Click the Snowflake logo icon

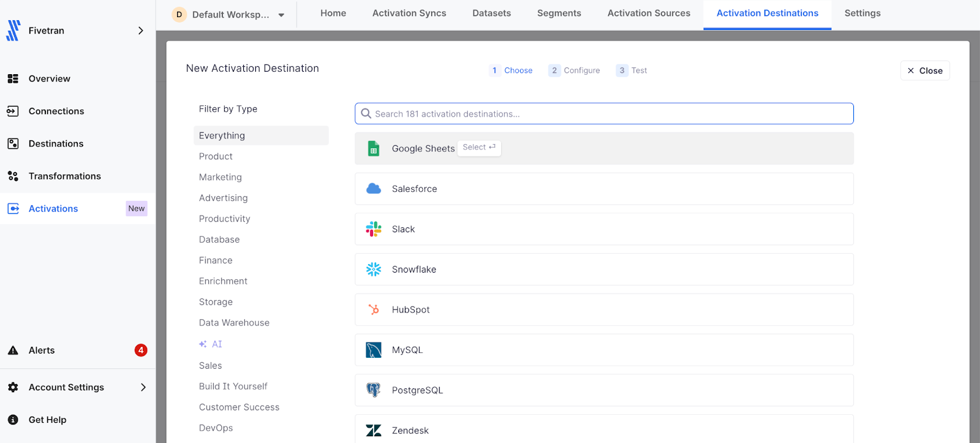374,270
